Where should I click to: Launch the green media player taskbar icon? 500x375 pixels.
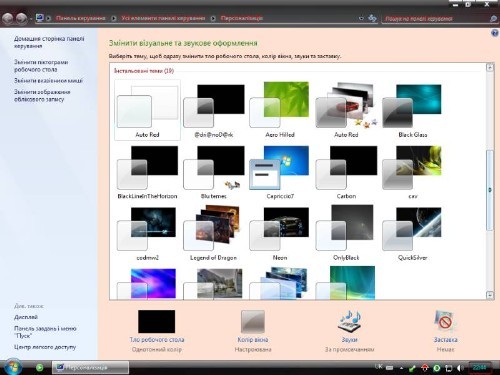coord(39,367)
